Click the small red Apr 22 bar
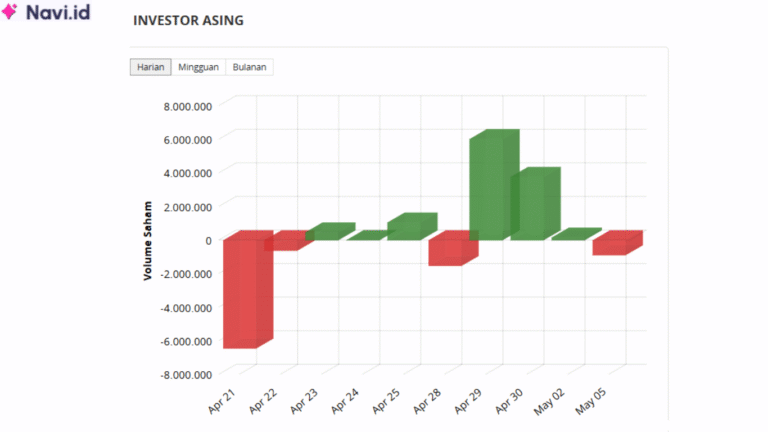The width and height of the screenshot is (768, 432). (280, 243)
